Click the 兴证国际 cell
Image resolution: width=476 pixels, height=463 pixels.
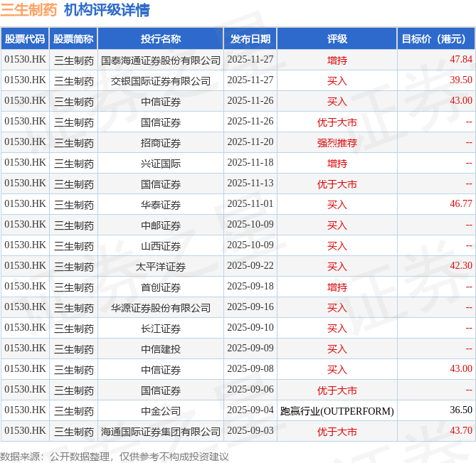click(161, 164)
